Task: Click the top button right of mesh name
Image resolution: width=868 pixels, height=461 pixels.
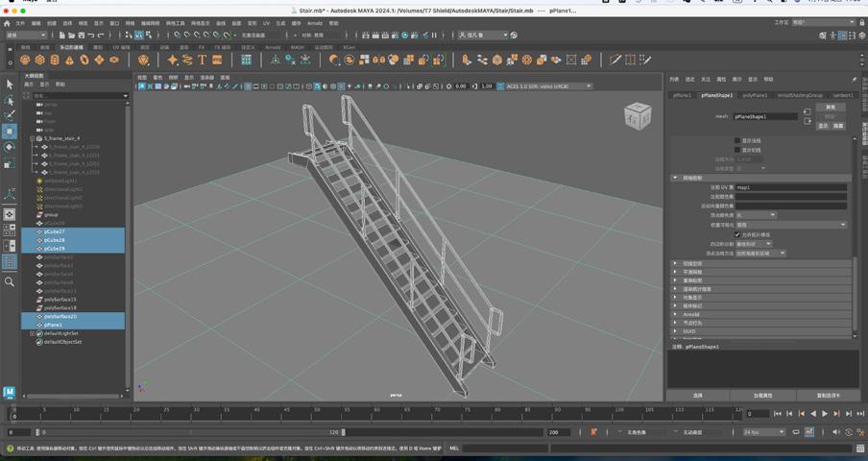Action: click(831, 108)
